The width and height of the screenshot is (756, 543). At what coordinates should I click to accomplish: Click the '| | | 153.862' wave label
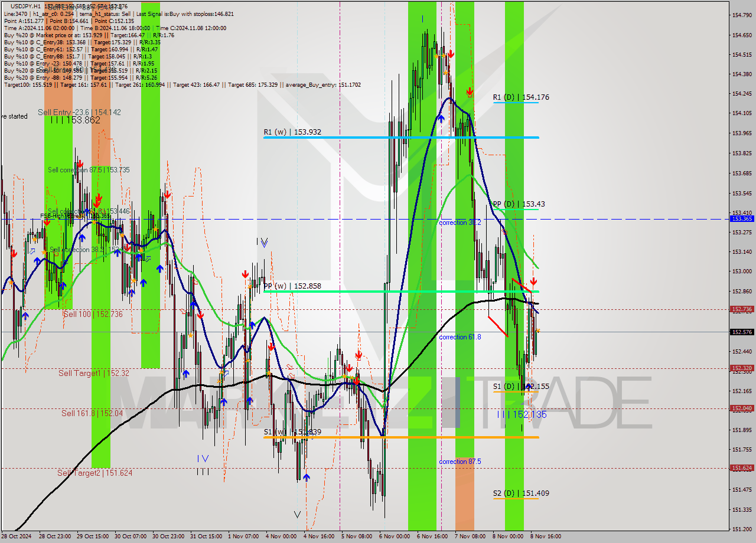(75, 120)
